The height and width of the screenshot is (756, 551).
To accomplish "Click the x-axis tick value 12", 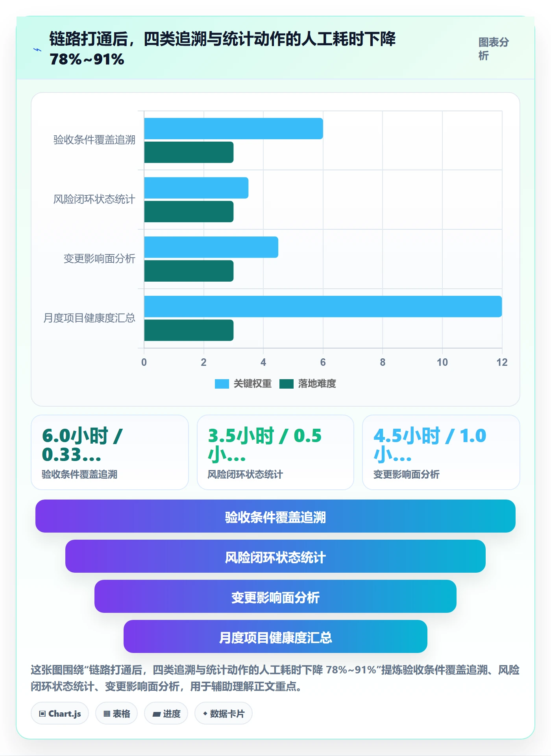I will click(x=502, y=362).
